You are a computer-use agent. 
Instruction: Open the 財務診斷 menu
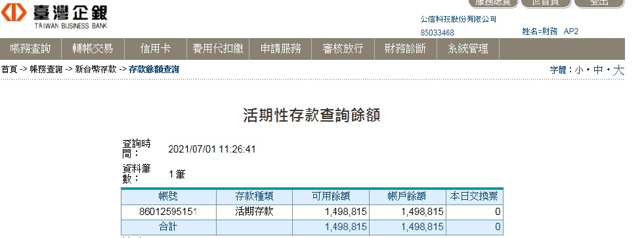[x=406, y=49]
